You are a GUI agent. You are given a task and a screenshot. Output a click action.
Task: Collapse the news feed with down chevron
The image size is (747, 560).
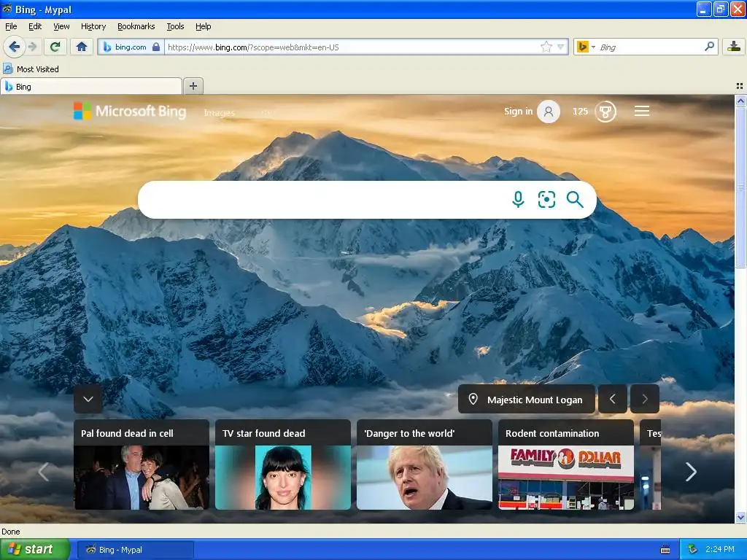click(x=88, y=399)
